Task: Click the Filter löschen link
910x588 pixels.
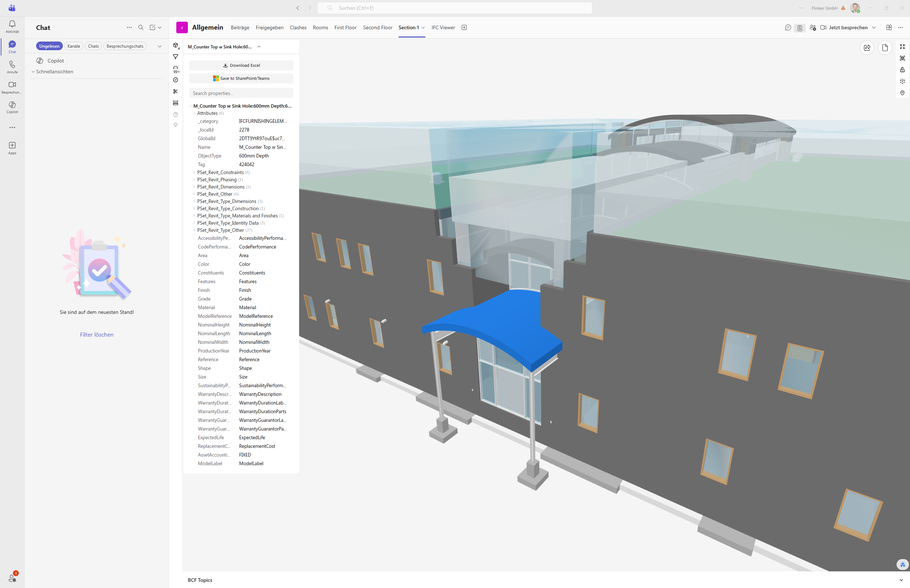Action: click(x=96, y=334)
